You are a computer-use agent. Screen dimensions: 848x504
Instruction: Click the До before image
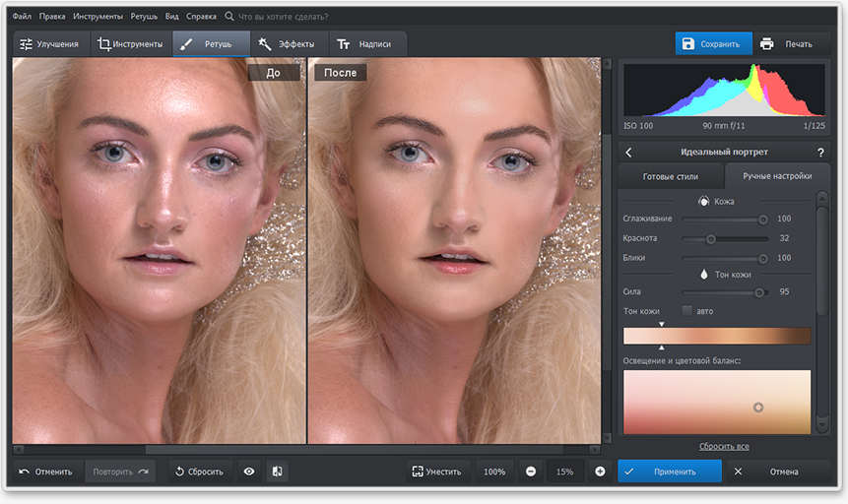[160, 250]
